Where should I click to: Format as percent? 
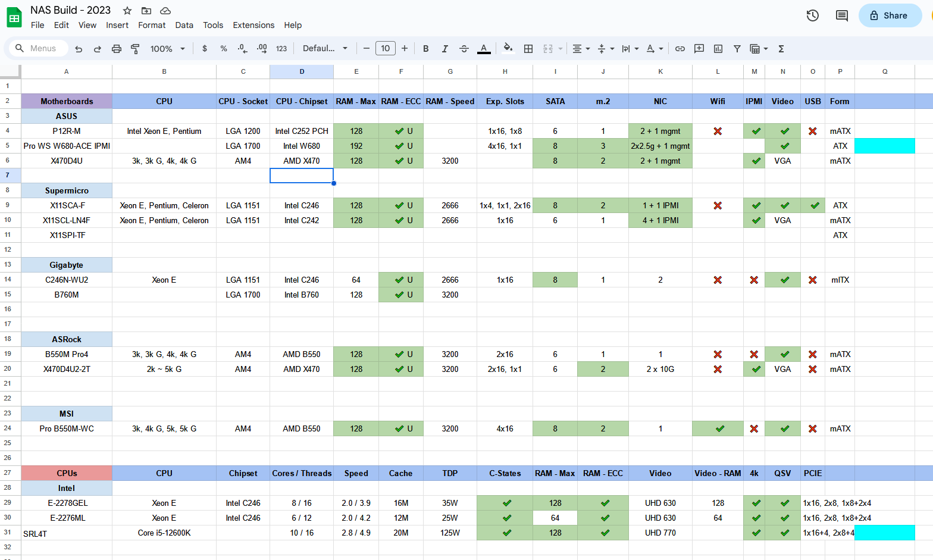click(224, 49)
